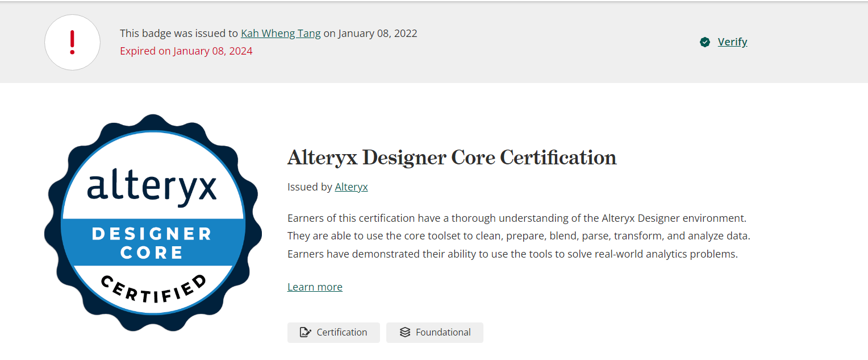Click the red exclamation expired alert icon
This screenshot has height=360, width=868.
(x=72, y=43)
